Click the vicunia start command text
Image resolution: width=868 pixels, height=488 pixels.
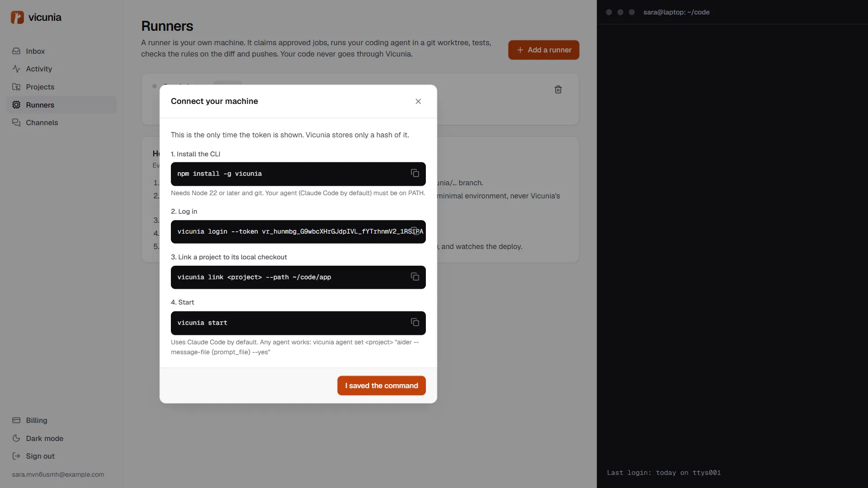202,323
